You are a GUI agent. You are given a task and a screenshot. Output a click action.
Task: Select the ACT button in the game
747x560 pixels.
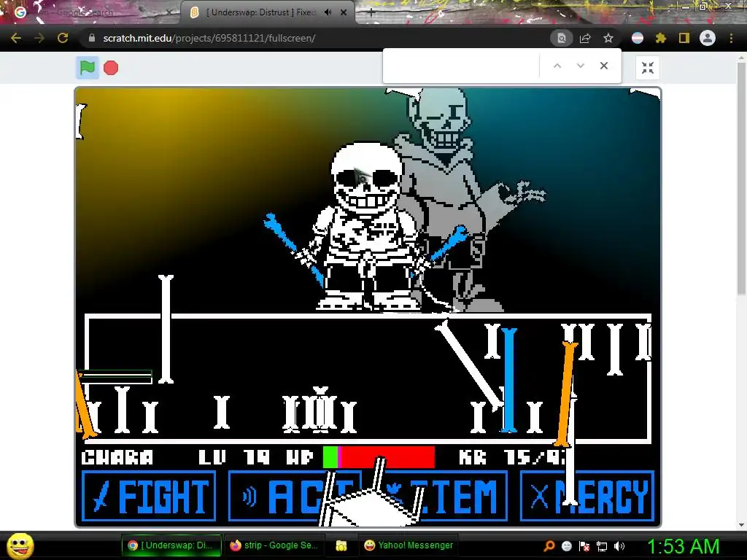click(x=295, y=496)
